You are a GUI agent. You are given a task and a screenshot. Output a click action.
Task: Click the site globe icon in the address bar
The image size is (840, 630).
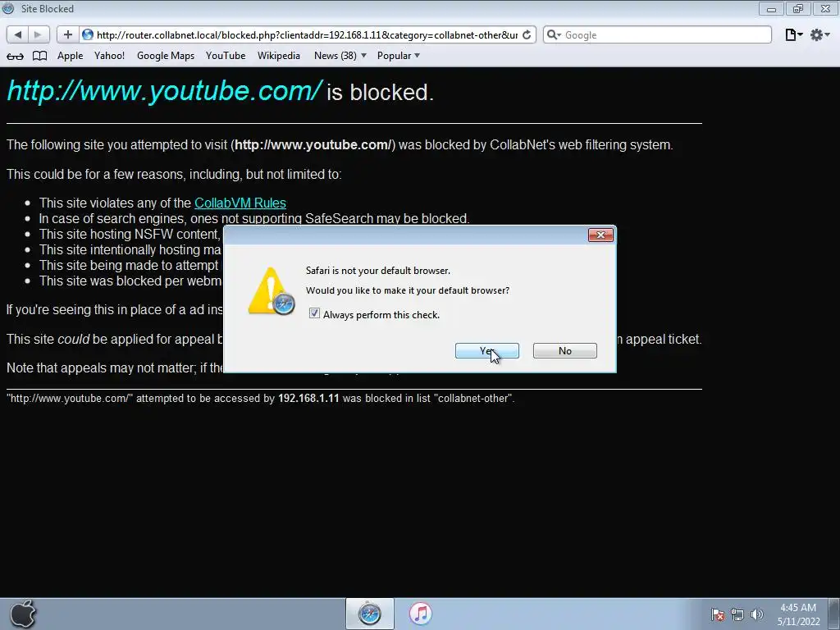[88, 34]
